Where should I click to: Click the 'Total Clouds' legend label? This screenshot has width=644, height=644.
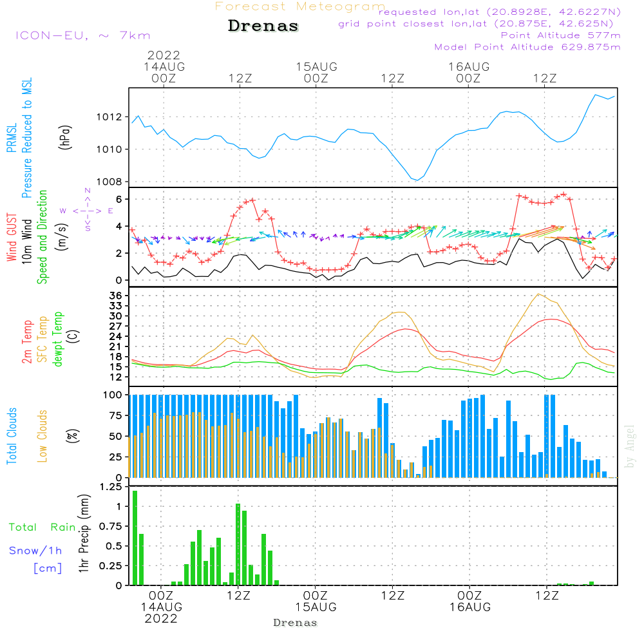pyautogui.click(x=12, y=436)
